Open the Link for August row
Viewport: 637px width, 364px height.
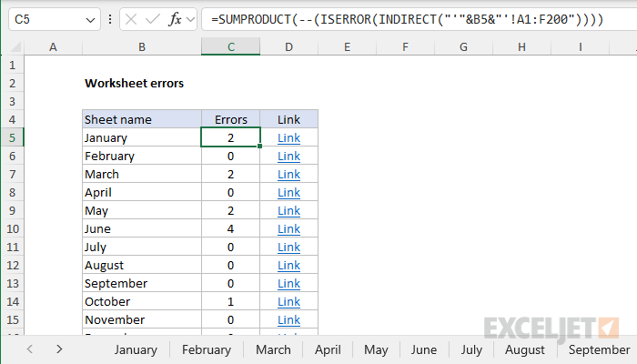tap(288, 266)
